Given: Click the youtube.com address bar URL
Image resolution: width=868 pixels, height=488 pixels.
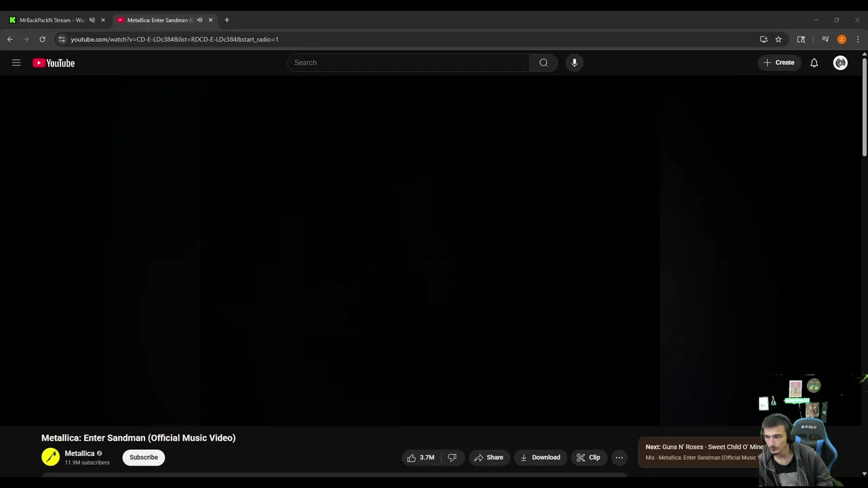Looking at the screenshot, I should [174, 39].
